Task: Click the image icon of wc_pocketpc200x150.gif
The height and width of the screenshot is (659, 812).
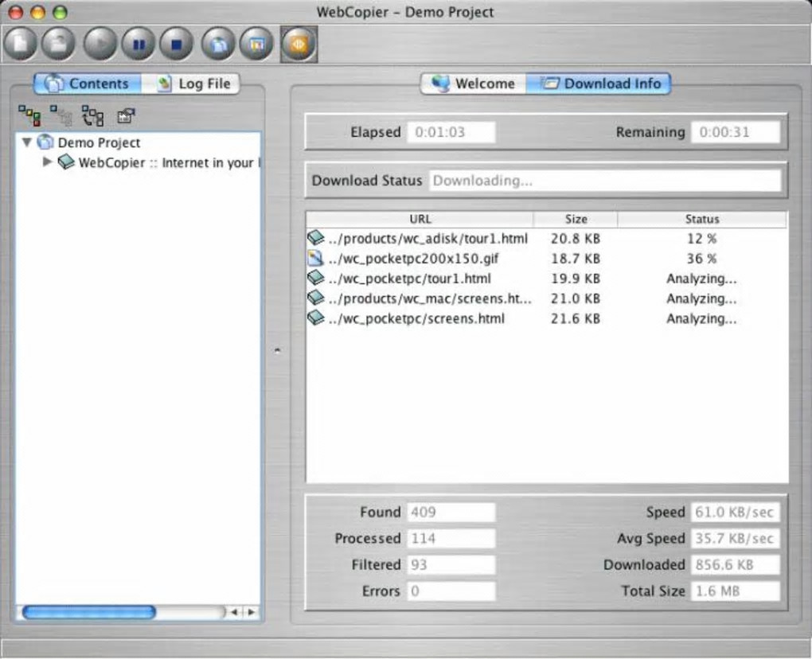Action: (x=315, y=258)
